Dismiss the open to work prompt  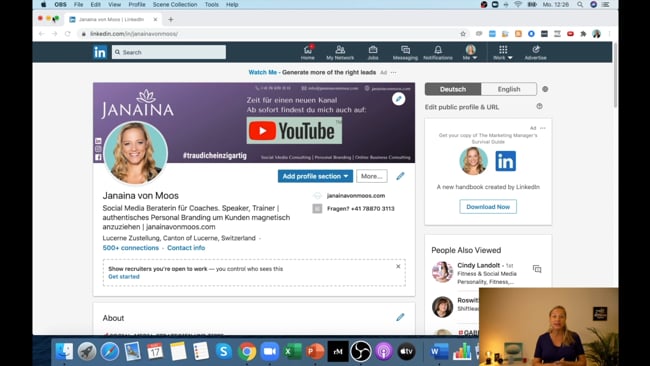[398, 267]
